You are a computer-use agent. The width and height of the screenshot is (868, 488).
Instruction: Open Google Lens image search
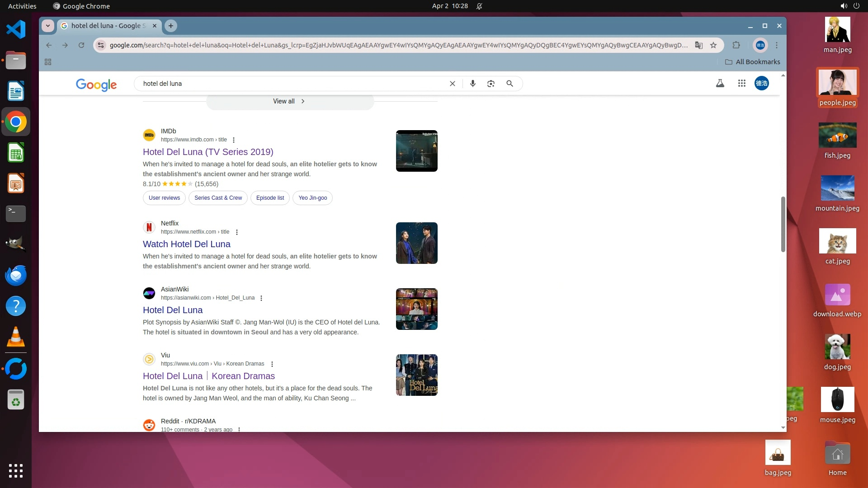(491, 84)
